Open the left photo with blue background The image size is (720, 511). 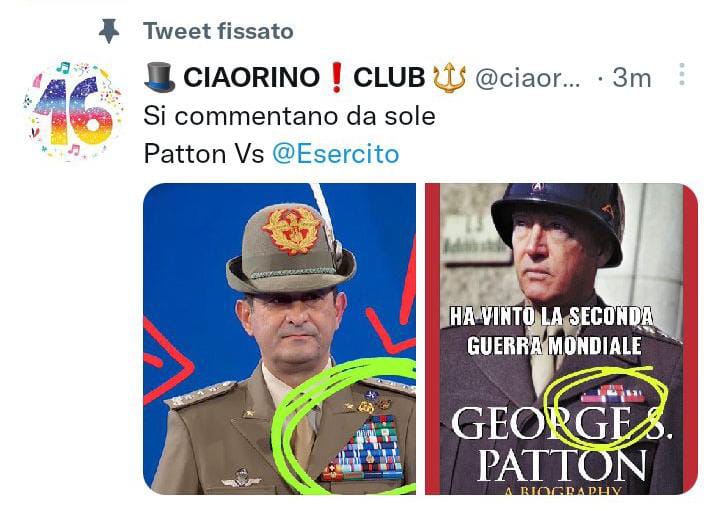pos(280,339)
